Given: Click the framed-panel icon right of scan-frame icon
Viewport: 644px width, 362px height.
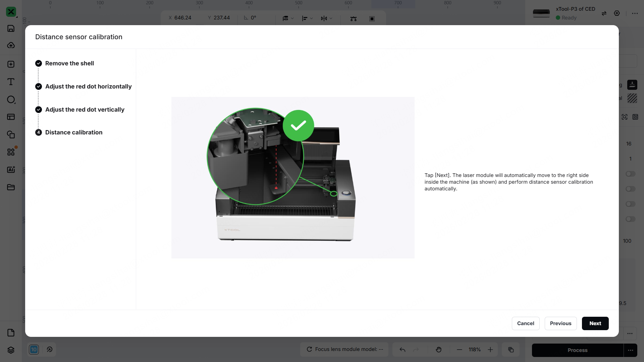Looking at the screenshot, I should pos(635,117).
